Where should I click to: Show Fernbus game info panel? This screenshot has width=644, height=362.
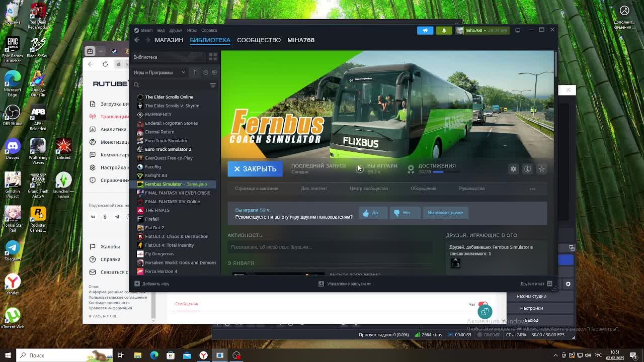527,169
